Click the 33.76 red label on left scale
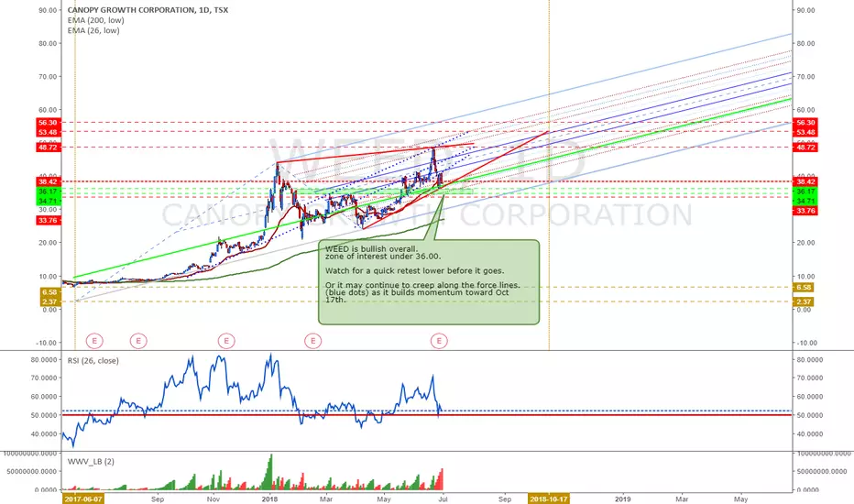 click(49, 221)
